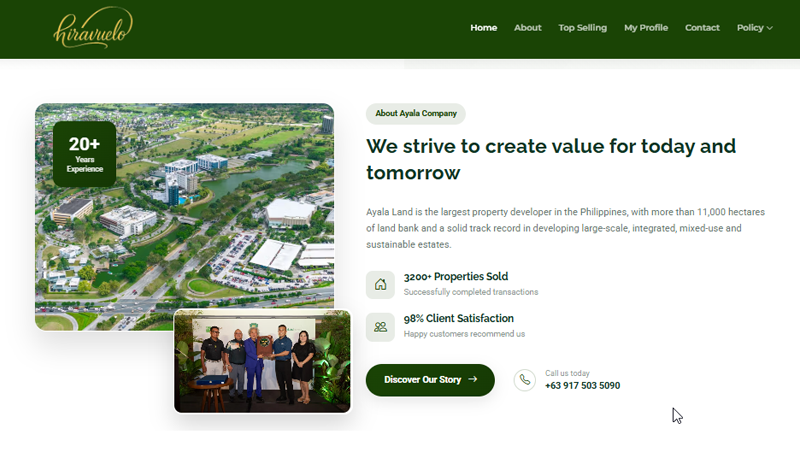Viewport: 800px width, 463px height.
Task: Click the About Ayala Company tag
Action: coord(416,114)
